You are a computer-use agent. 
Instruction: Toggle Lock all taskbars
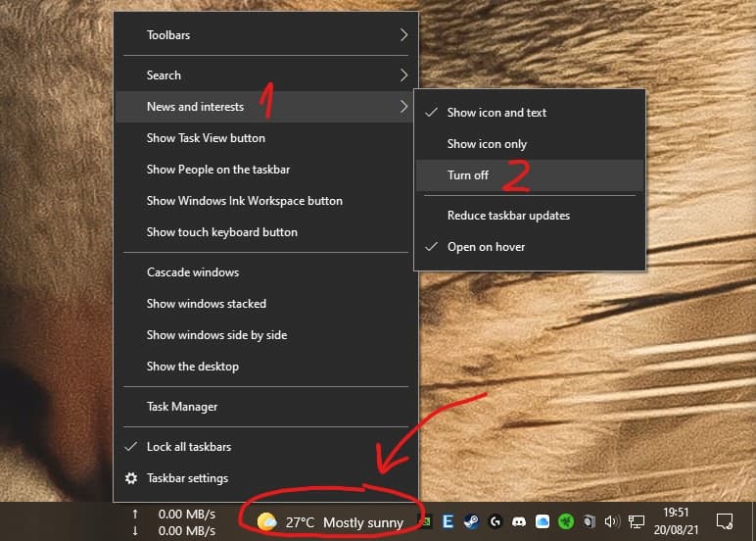point(265,447)
